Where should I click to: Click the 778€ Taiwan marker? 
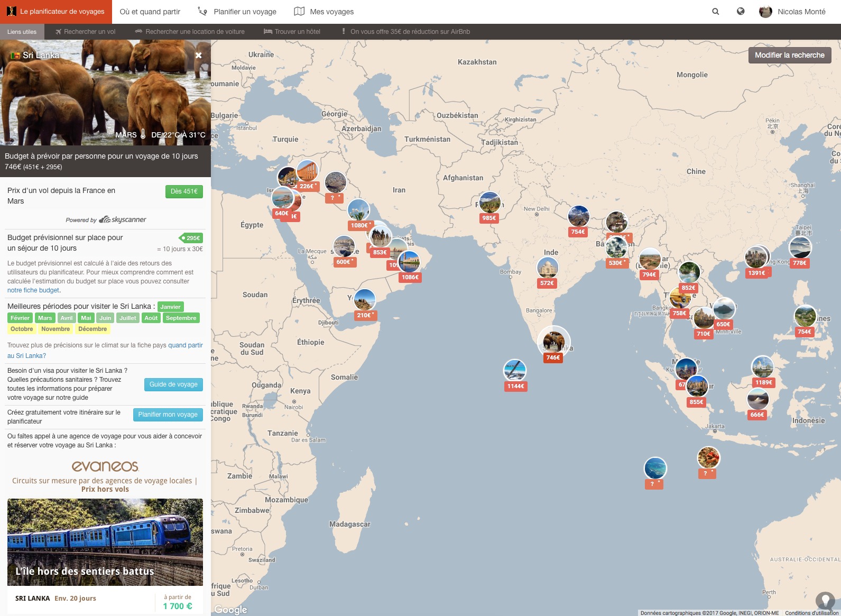click(x=800, y=252)
